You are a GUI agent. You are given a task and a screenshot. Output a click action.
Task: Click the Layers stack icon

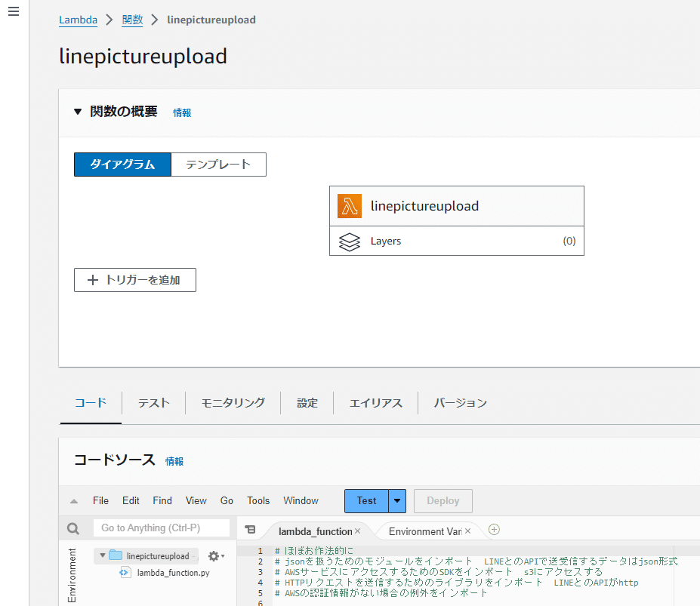350,241
